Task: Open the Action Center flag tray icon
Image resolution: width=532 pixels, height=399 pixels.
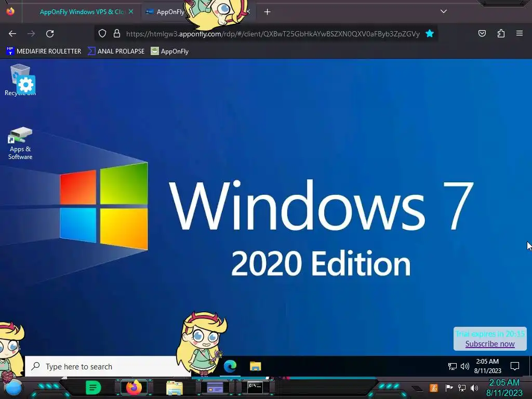Action: tap(449, 388)
